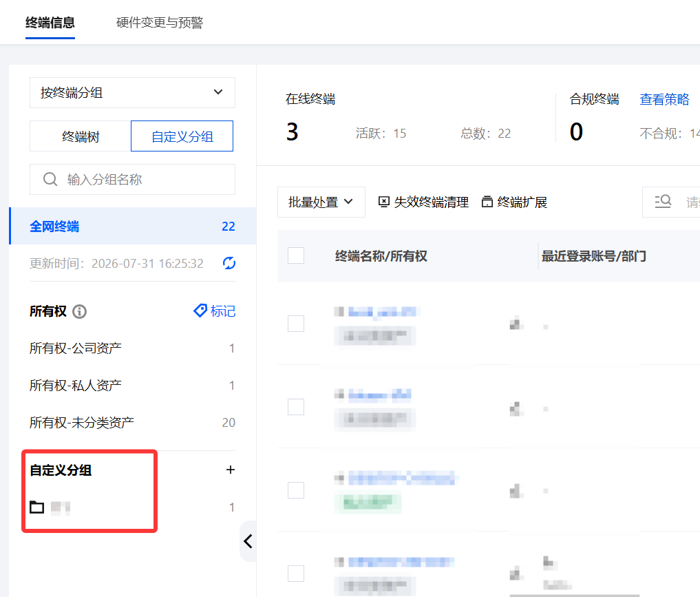Switch to 硬件变更与预警 tab
Image resolution: width=700 pixels, height=597 pixels.
click(160, 22)
